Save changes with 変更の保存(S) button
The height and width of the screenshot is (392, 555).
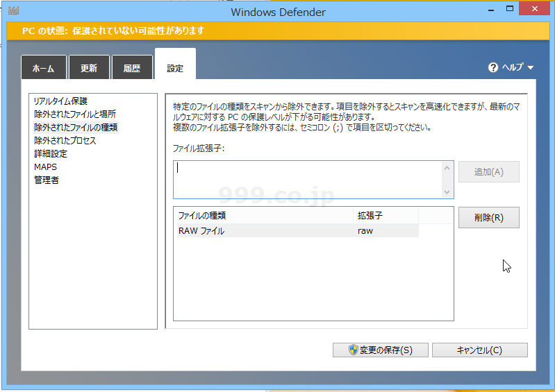[381, 350]
